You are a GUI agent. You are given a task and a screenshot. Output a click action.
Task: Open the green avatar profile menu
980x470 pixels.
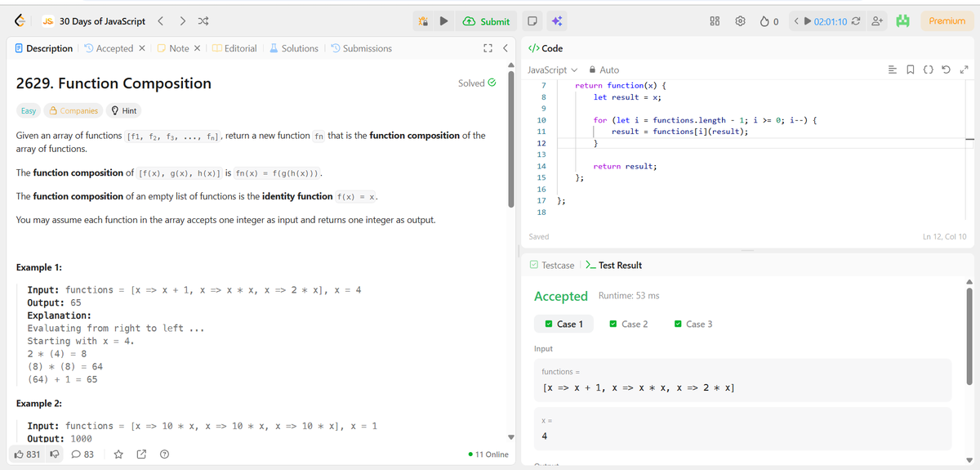pyautogui.click(x=902, y=21)
